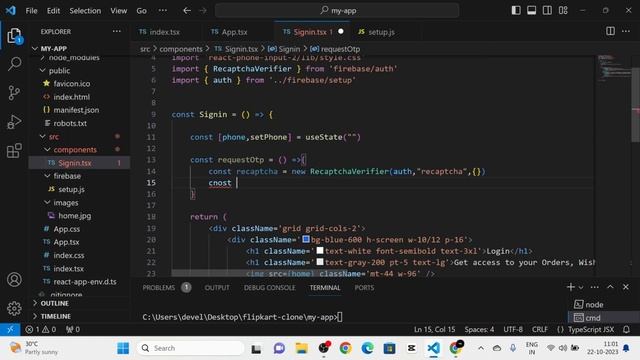
Task: Open errors and warnings count in status bar
Action: (x=40, y=329)
